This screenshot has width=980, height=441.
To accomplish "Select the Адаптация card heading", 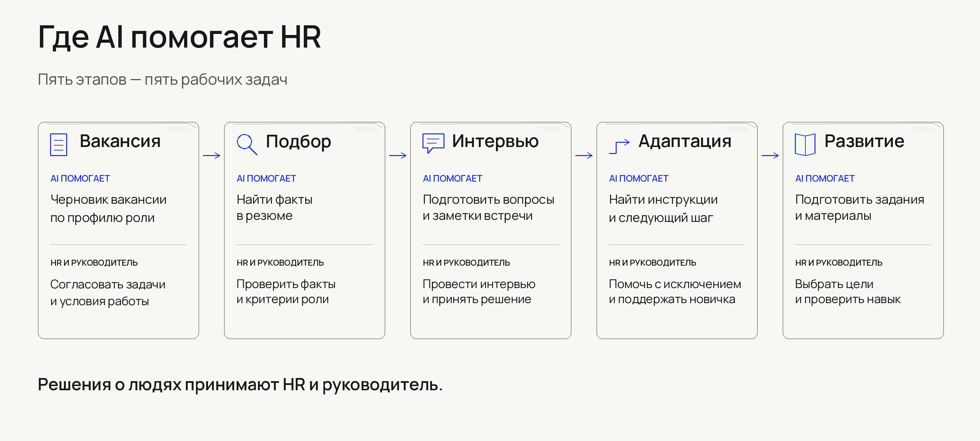I will [685, 142].
